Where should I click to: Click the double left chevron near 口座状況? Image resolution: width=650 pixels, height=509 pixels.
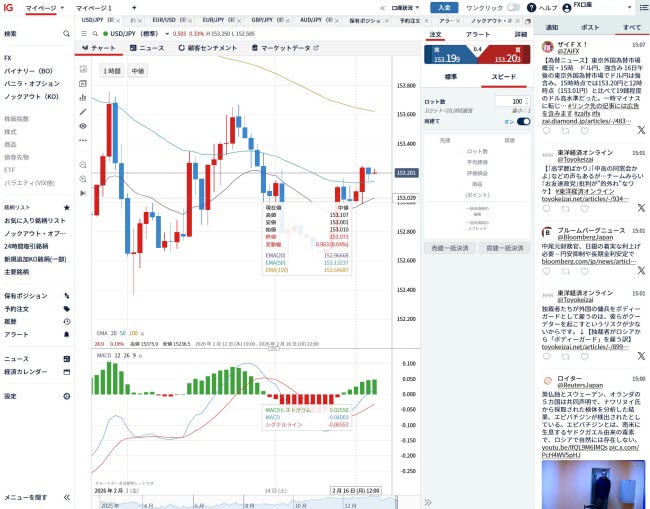point(382,7)
